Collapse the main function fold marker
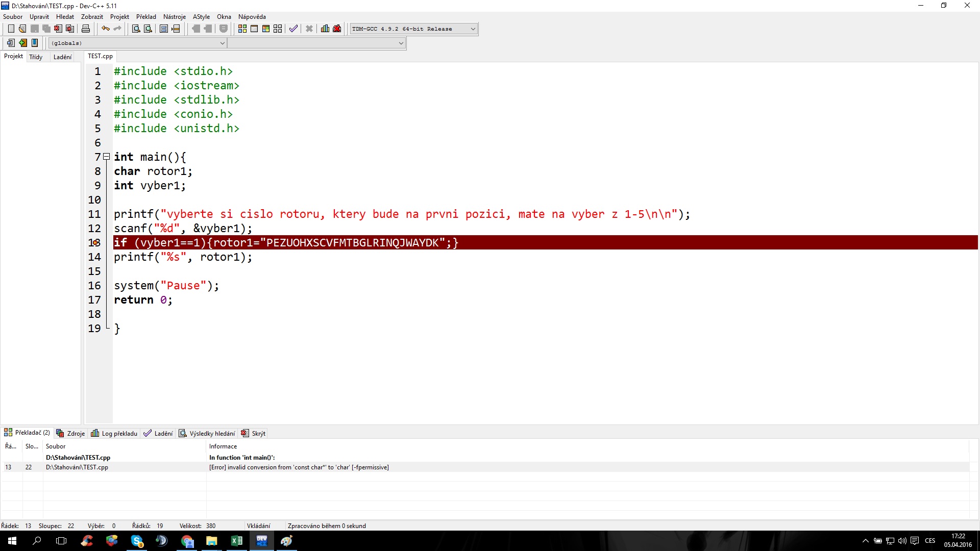The width and height of the screenshot is (980, 551). click(x=106, y=157)
